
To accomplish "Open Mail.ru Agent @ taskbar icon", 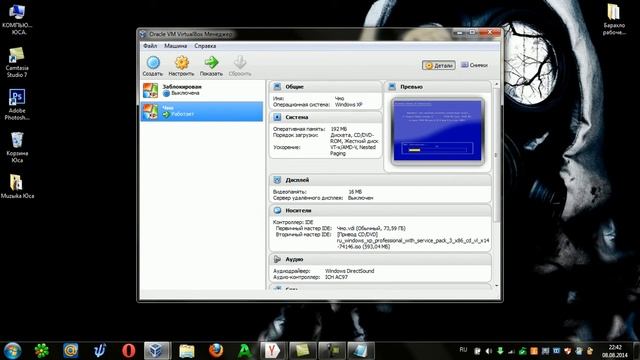I will point(71,351).
